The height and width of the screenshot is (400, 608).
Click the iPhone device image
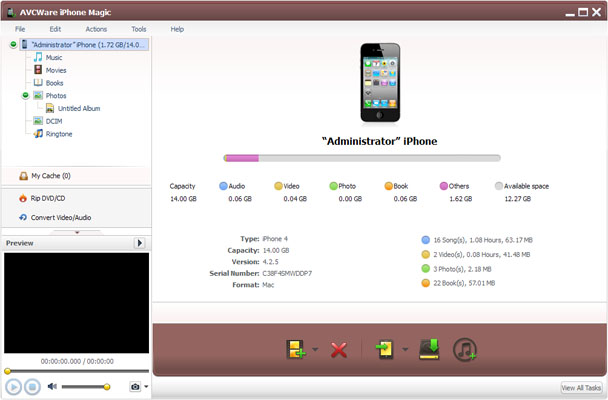point(380,83)
